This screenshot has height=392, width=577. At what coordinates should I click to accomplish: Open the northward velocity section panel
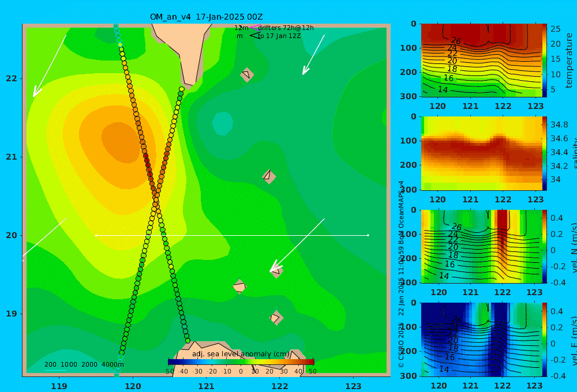pyautogui.click(x=481, y=246)
